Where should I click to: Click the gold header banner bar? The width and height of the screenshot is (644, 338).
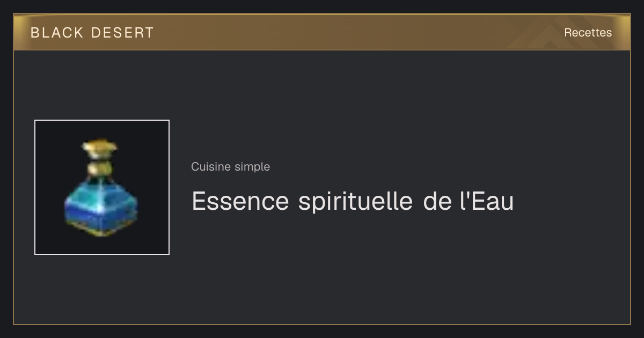(322, 32)
